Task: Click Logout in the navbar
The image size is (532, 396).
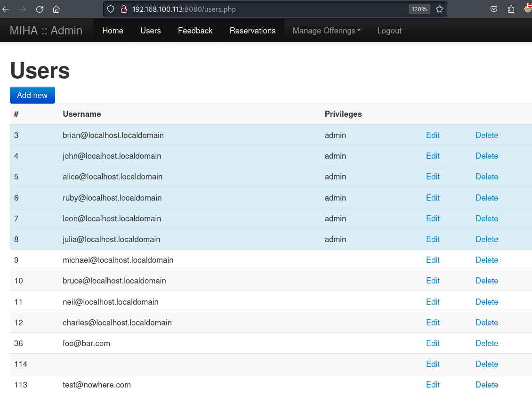Action: click(389, 31)
